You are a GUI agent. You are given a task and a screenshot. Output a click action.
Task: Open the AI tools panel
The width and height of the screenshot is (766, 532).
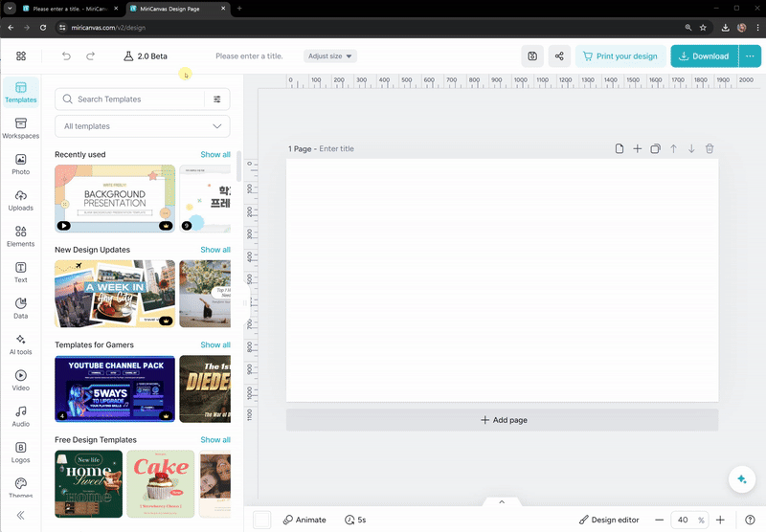coord(20,344)
